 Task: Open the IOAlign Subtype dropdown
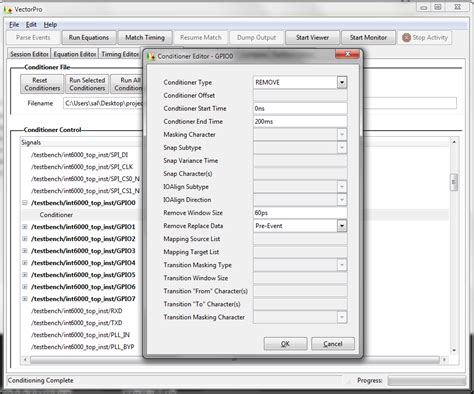(x=342, y=187)
